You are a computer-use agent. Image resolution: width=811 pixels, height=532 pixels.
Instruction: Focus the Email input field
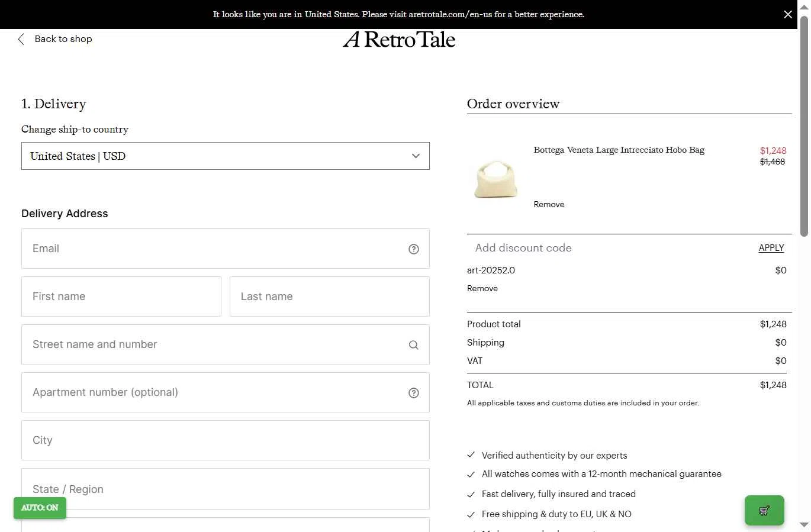tap(226, 249)
